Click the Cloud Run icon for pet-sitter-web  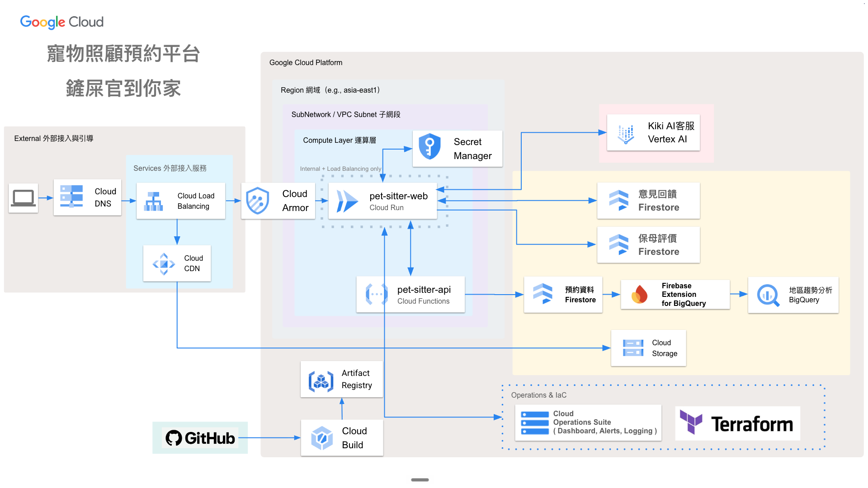(347, 201)
